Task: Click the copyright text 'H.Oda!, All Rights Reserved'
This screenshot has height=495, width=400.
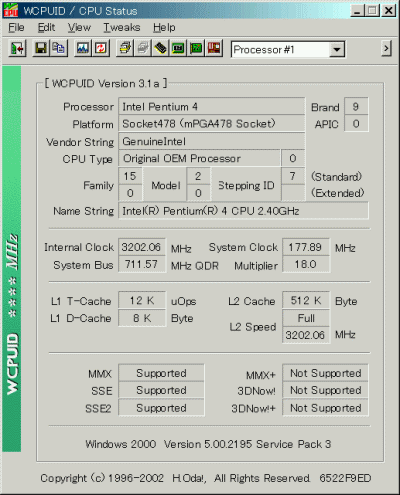Action: (241, 478)
